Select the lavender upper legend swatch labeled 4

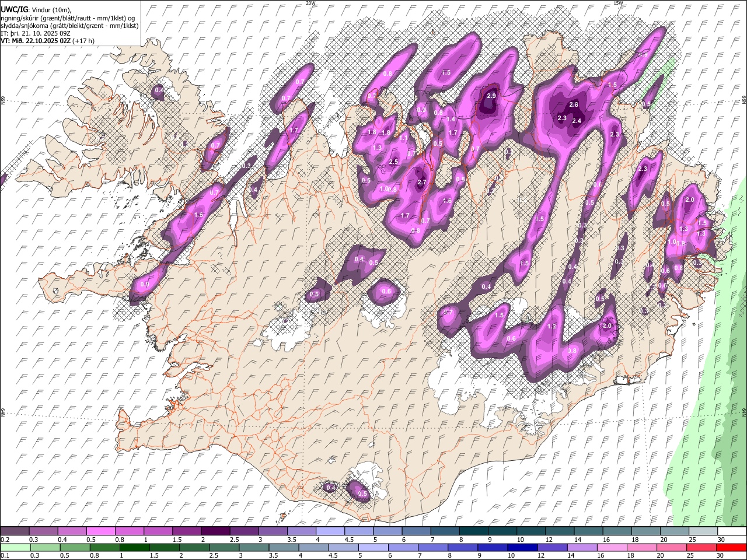tap(330, 531)
